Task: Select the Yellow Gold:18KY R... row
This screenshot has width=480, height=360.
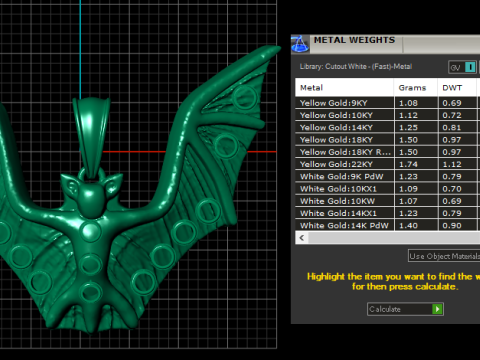Action: point(387,152)
